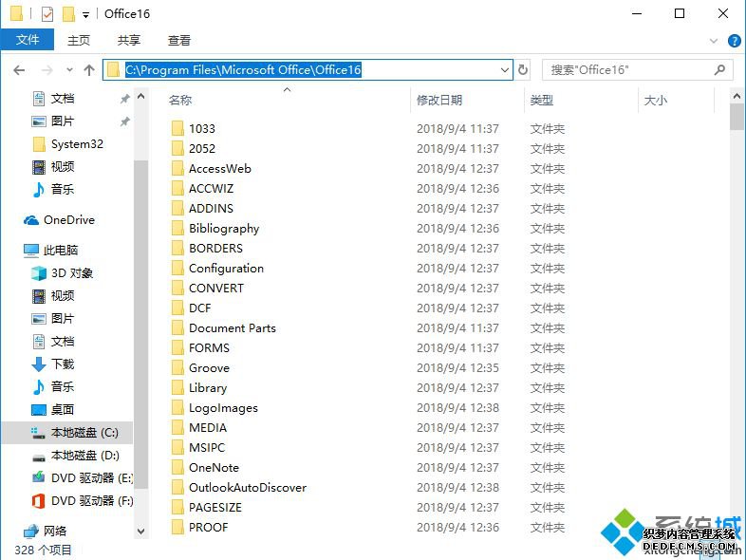
Task: Open 下载 folder in navigation pane
Action: (x=63, y=364)
